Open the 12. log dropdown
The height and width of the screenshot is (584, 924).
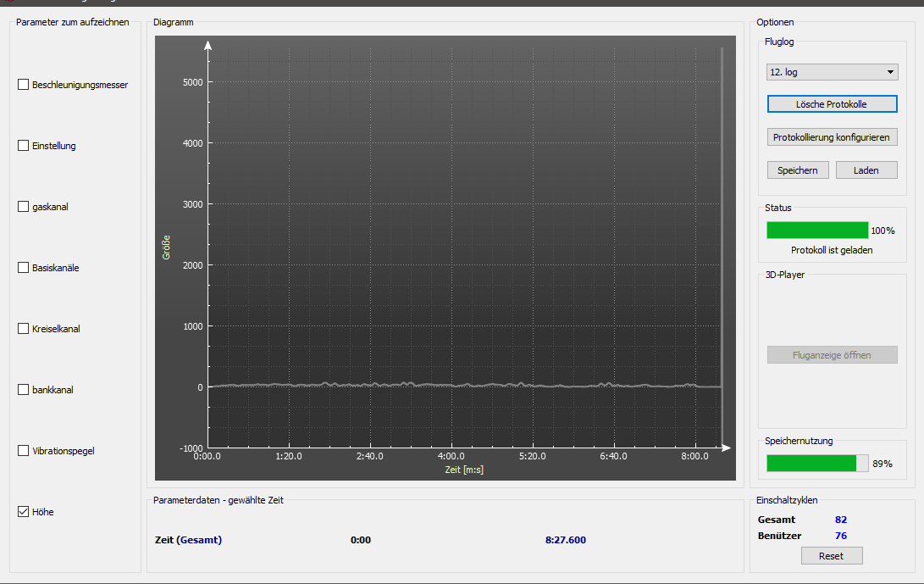click(831, 72)
